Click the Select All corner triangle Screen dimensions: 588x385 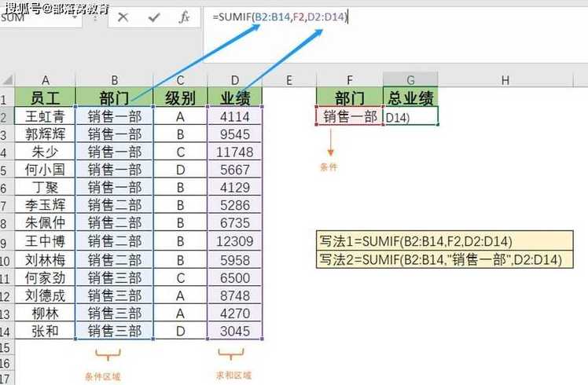(8, 80)
